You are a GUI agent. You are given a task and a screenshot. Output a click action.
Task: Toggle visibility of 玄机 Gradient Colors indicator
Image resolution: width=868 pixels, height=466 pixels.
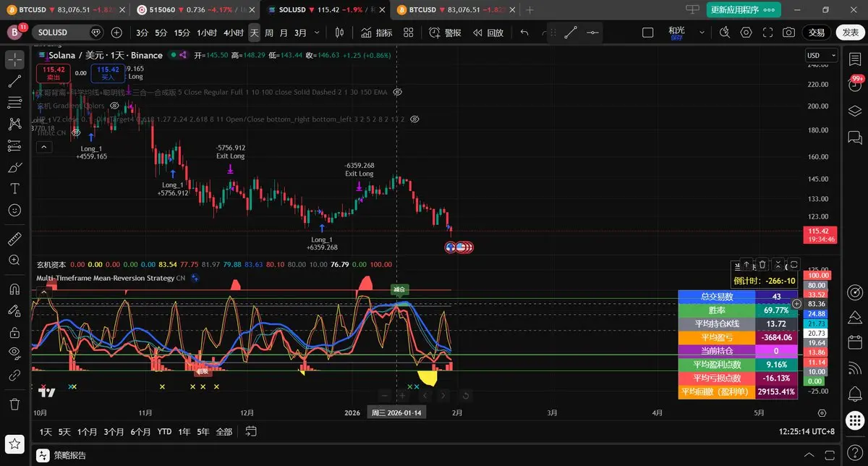(x=114, y=106)
